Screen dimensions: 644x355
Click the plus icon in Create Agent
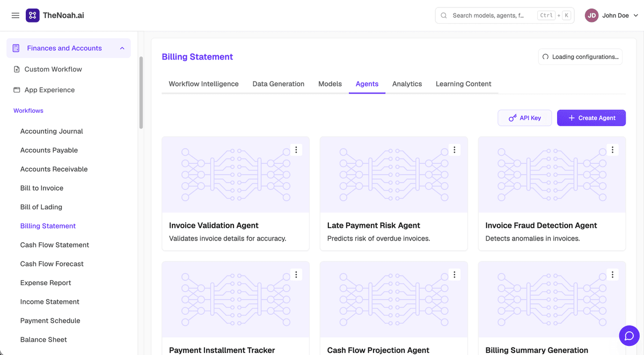(x=572, y=118)
